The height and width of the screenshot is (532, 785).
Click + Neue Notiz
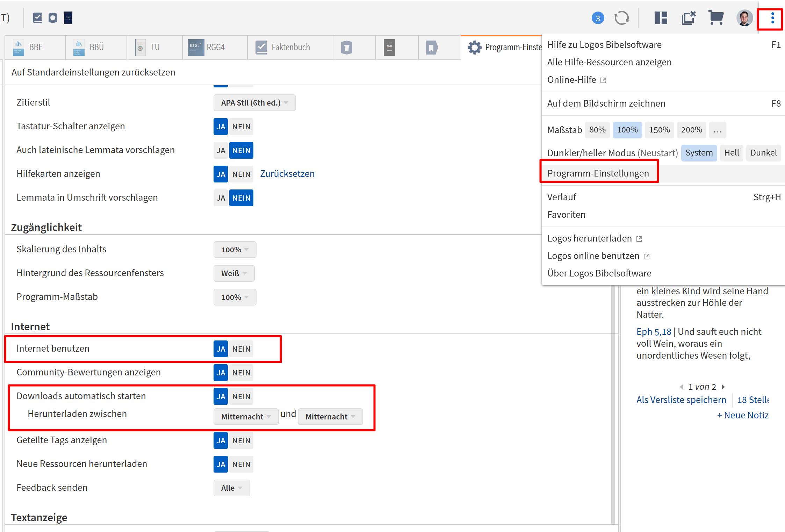[742, 415]
